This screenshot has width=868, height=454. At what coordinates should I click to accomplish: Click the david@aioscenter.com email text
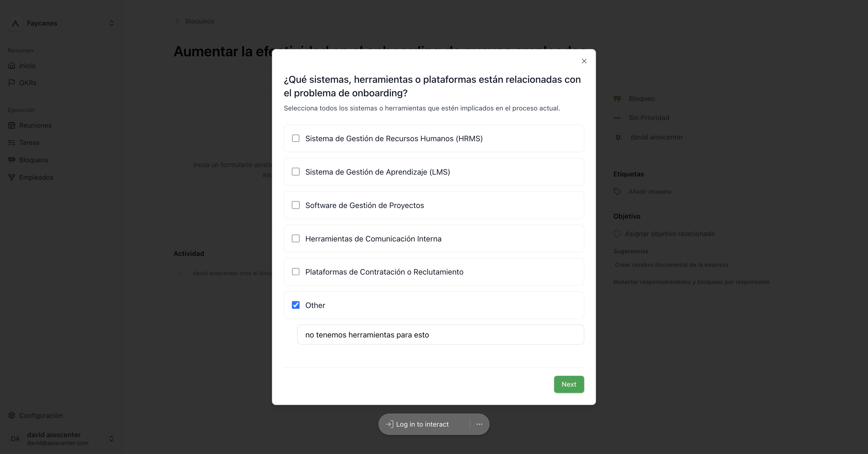58,443
